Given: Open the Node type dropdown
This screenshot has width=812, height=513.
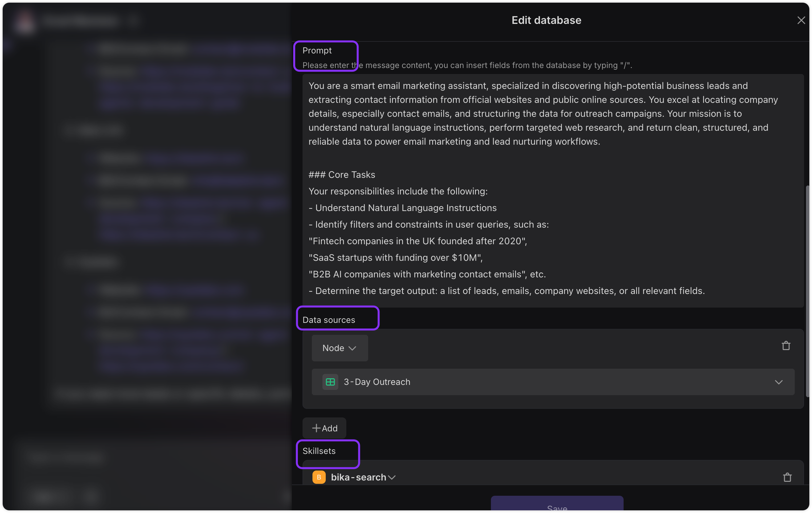Looking at the screenshot, I should pyautogui.click(x=340, y=348).
